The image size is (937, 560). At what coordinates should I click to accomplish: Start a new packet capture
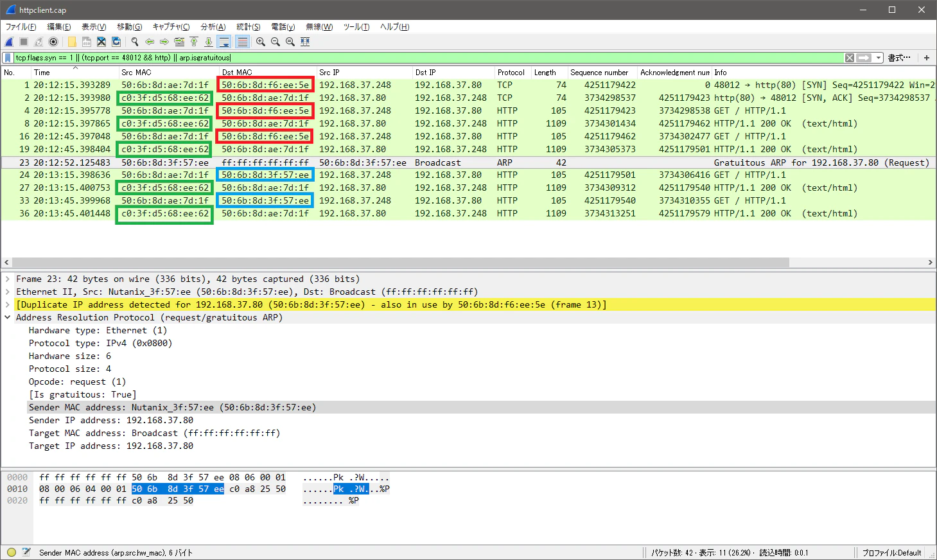click(x=9, y=42)
